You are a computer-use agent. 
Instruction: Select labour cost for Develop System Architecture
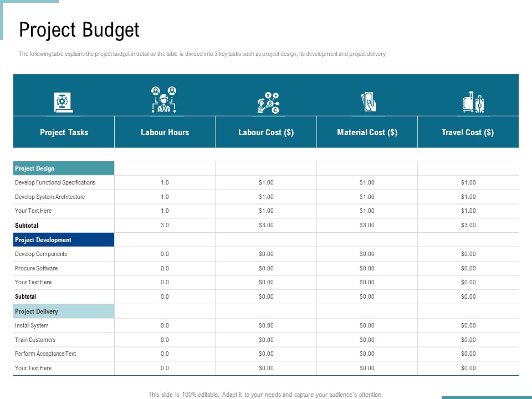266,197
